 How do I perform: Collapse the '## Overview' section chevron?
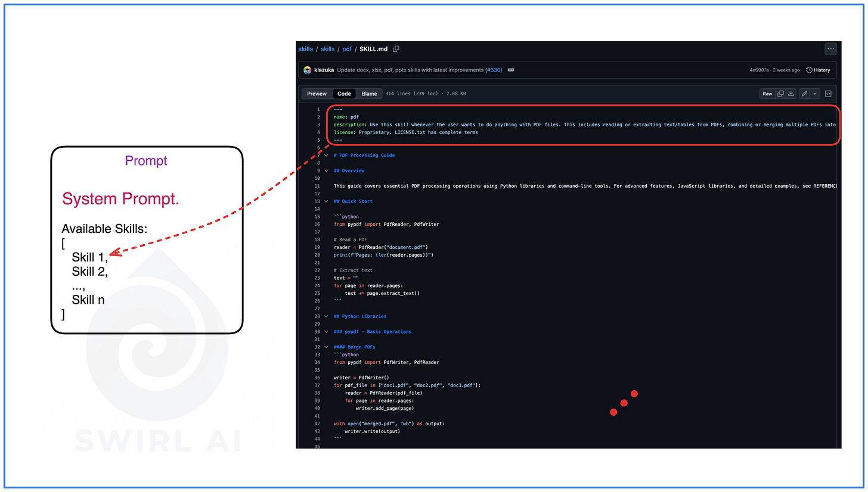coord(325,171)
